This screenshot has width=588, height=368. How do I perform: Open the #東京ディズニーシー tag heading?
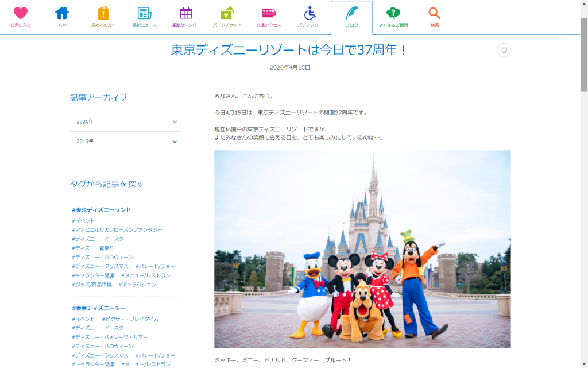[x=99, y=308]
